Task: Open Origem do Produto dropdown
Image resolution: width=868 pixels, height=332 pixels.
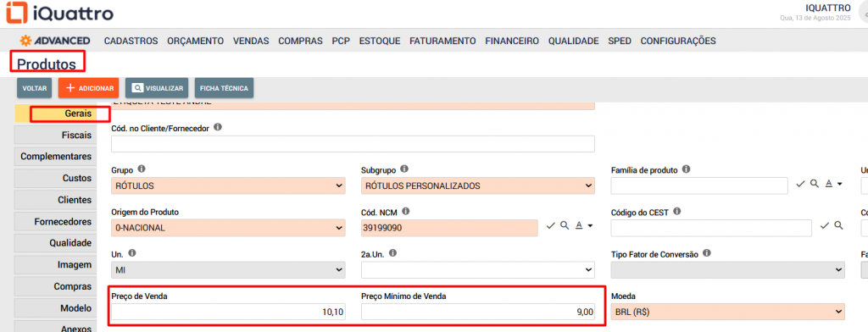Action: pyautogui.click(x=228, y=228)
